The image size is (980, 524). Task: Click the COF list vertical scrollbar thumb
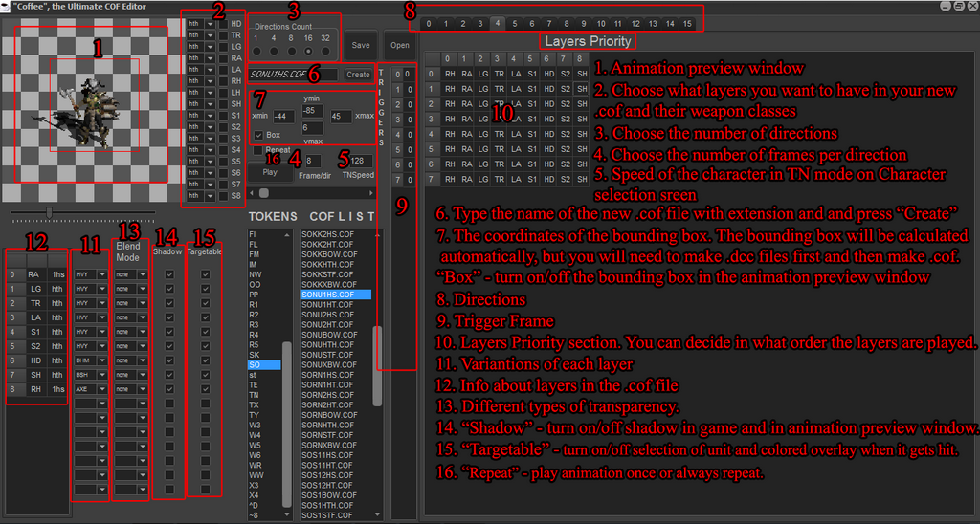coord(377,366)
